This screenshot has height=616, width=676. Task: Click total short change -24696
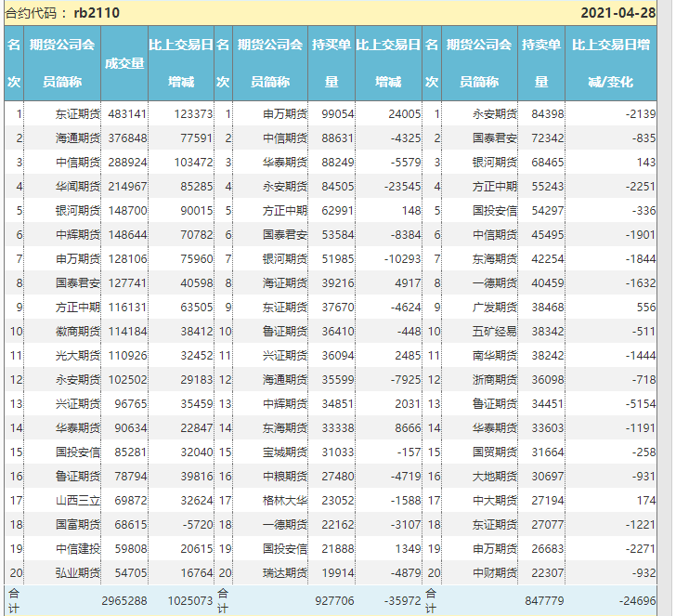pyautogui.click(x=637, y=600)
